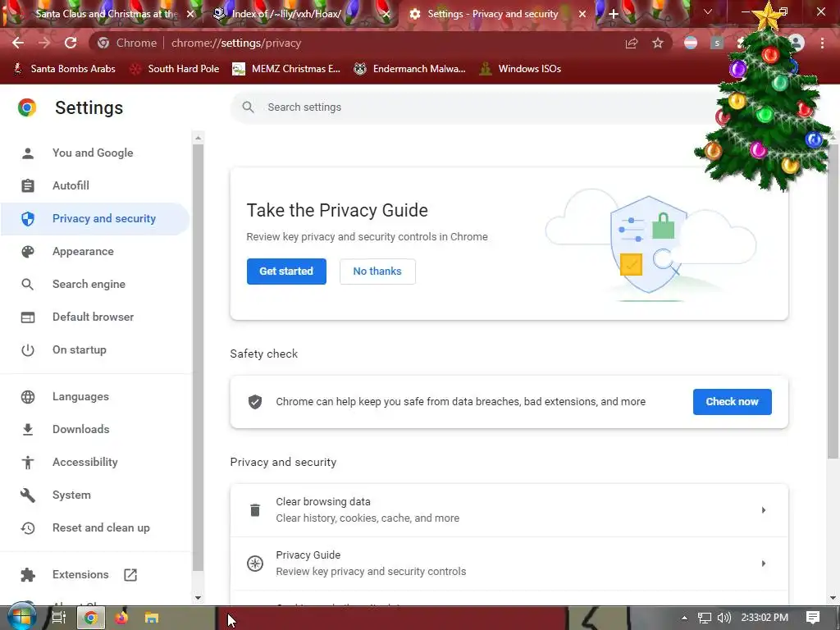Viewport: 840px width, 630px height.
Task: Open tab search dropdown arrow
Action: coord(708,11)
